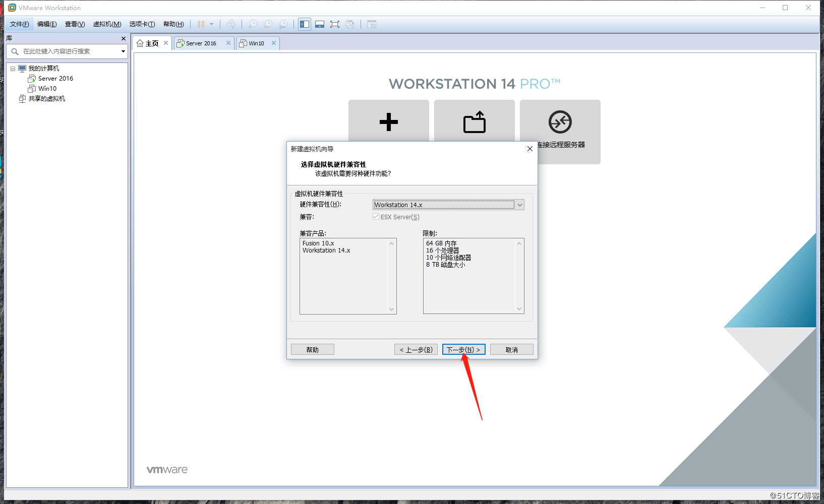Minimize the VMware Workstation window
This screenshot has height=504, width=824.
pyautogui.click(x=762, y=8)
